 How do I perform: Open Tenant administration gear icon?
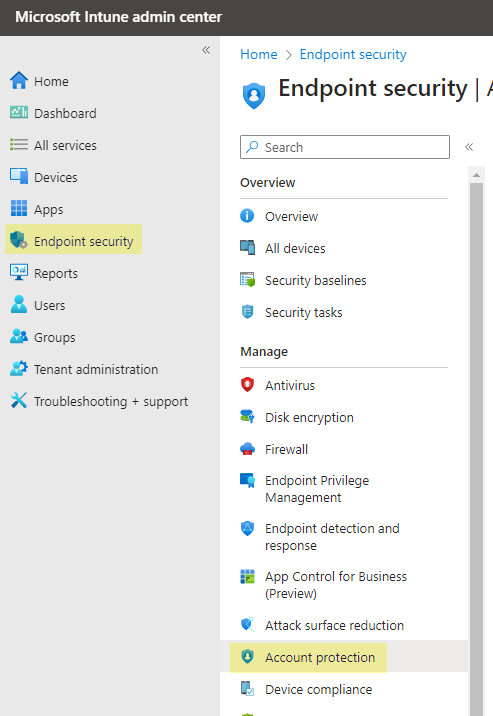pyautogui.click(x=19, y=369)
